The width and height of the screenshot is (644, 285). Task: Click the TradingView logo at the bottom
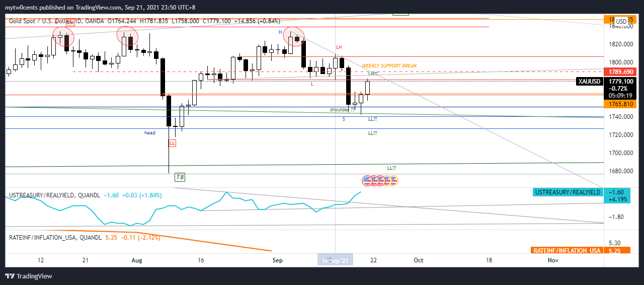tap(28, 276)
